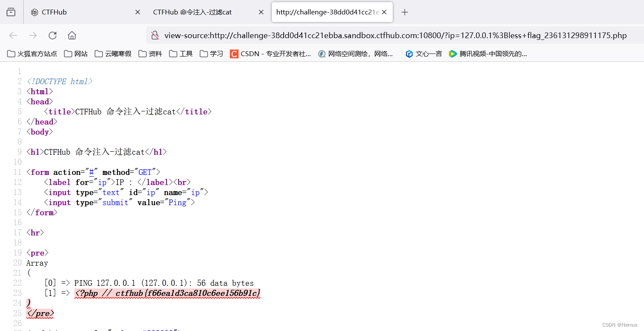Click the insecure connection lock icon

(155, 36)
